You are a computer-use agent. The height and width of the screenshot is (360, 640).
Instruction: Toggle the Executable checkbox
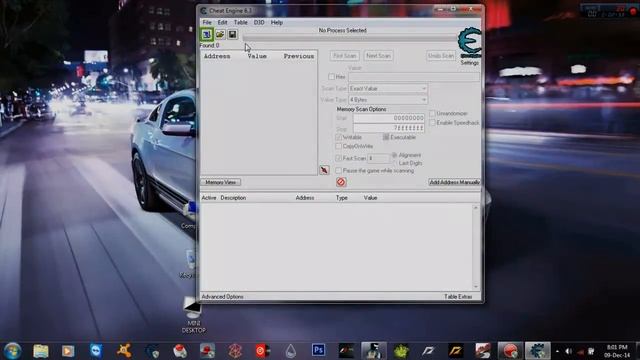click(386, 137)
